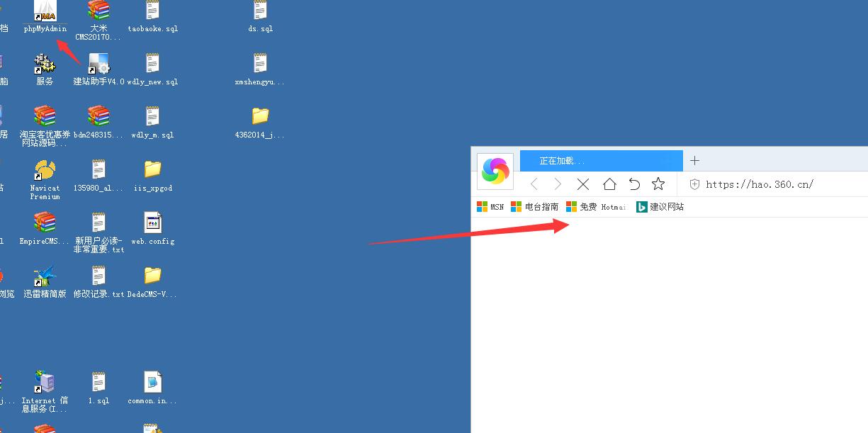Viewport: 868px width, 433px height.
Task: Bookmark page with the star icon
Action: [658, 184]
